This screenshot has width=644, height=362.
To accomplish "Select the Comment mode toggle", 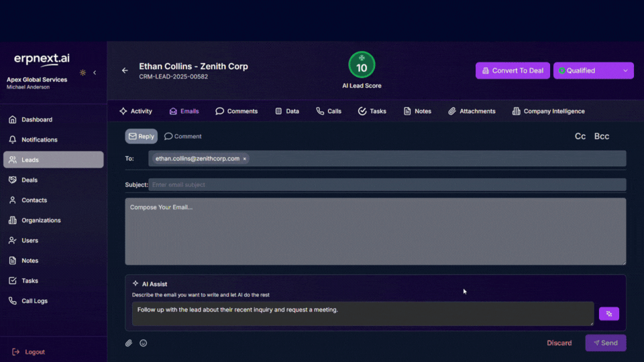I will tap(182, 136).
